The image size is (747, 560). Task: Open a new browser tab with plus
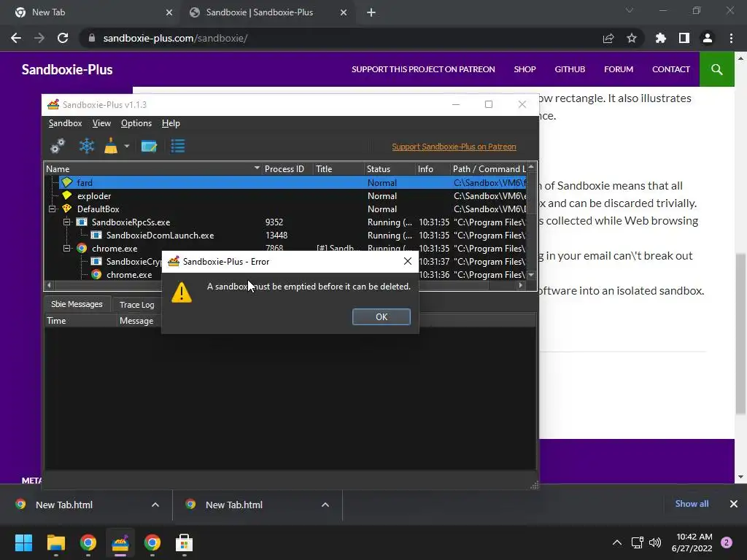click(371, 12)
